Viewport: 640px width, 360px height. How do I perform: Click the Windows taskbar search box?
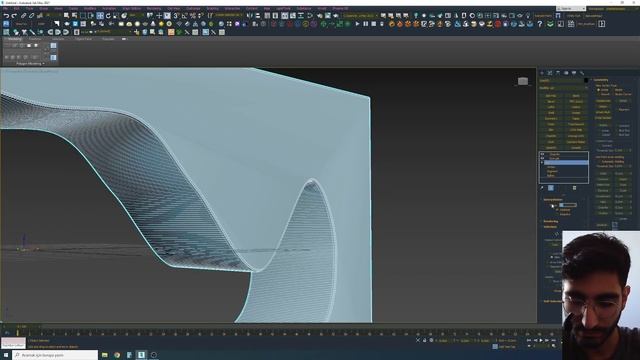55,355
